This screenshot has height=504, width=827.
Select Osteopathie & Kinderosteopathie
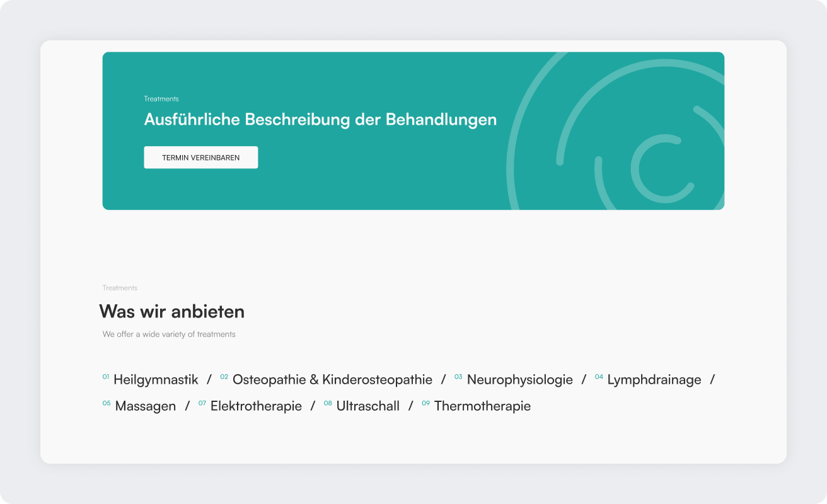tap(332, 379)
